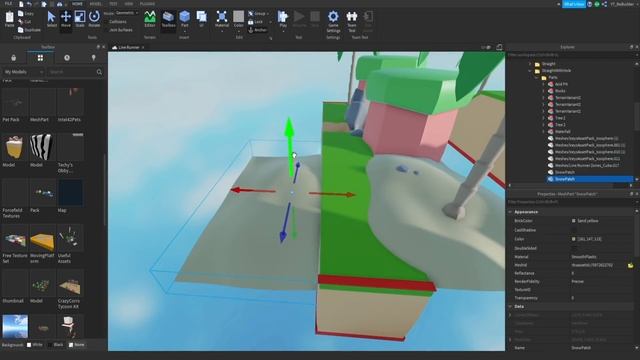The height and width of the screenshot is (360, 640).
Task: Click the What's New button
Action: click(574, 4)
